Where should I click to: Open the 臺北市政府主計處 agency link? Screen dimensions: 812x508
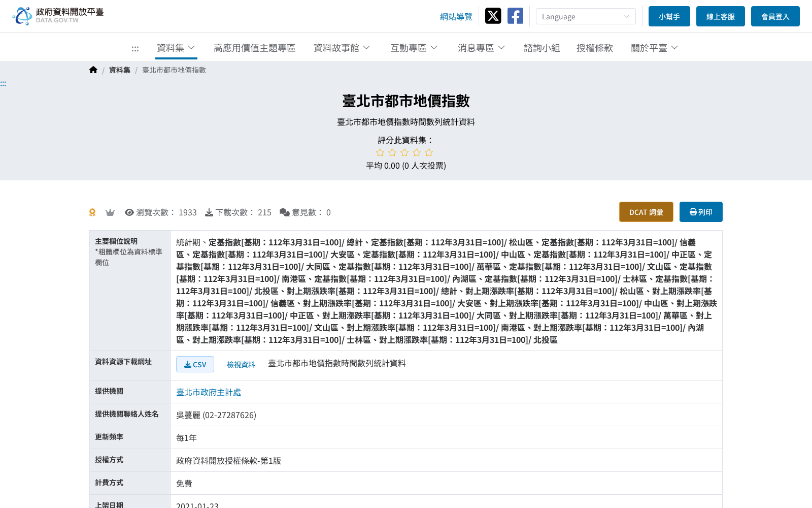[209, 392]
